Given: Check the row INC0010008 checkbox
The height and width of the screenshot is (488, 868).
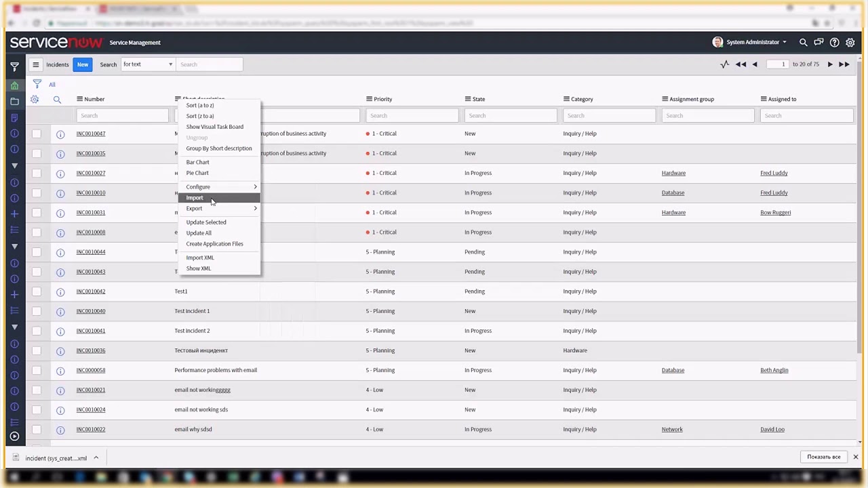Looking at the screenshot, I should point(37,232).
